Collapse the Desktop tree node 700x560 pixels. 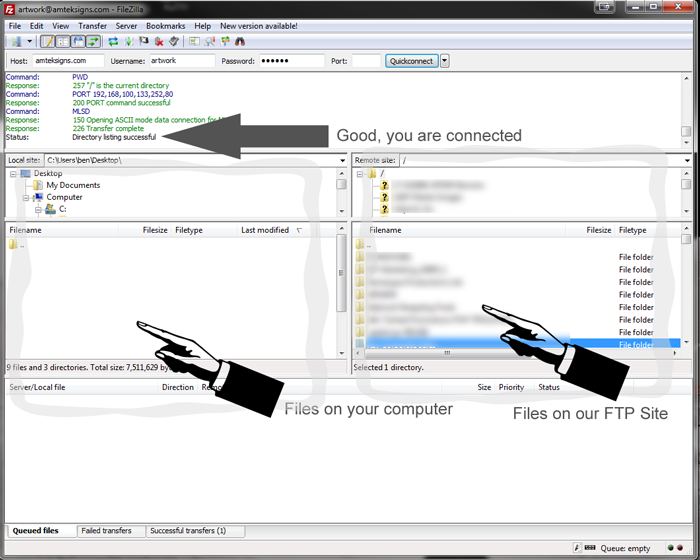tap(13, 174)
